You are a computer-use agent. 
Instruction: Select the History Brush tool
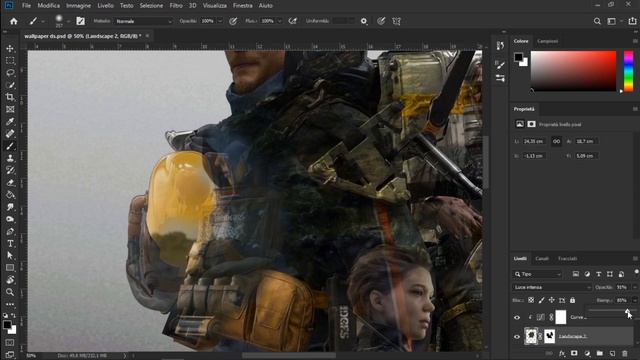[x=10, y=171]
